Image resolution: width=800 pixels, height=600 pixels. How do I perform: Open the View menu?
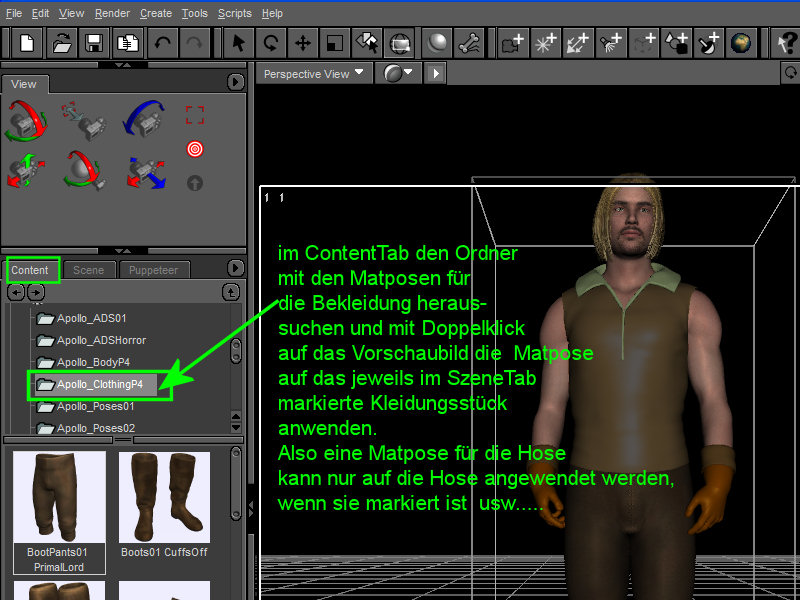tap(71, 13)
